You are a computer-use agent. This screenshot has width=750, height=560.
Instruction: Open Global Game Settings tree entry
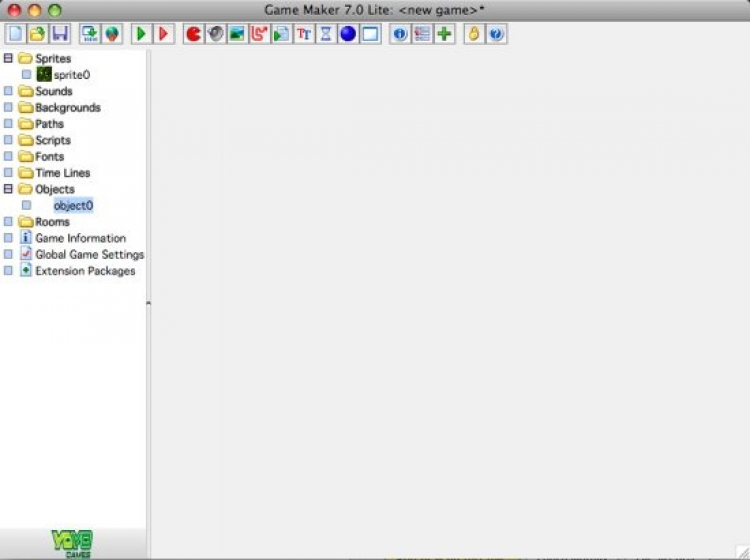[89, 254]
